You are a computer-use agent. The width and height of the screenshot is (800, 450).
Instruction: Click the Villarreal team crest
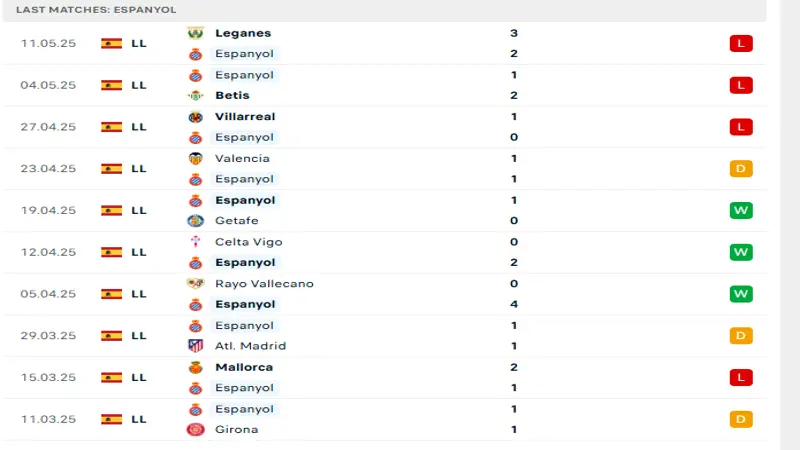pyautogui.click(x=195, y=117)
